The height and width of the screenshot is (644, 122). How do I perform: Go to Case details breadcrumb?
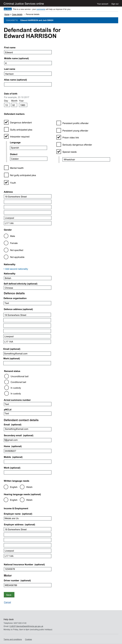coord(17,14)
